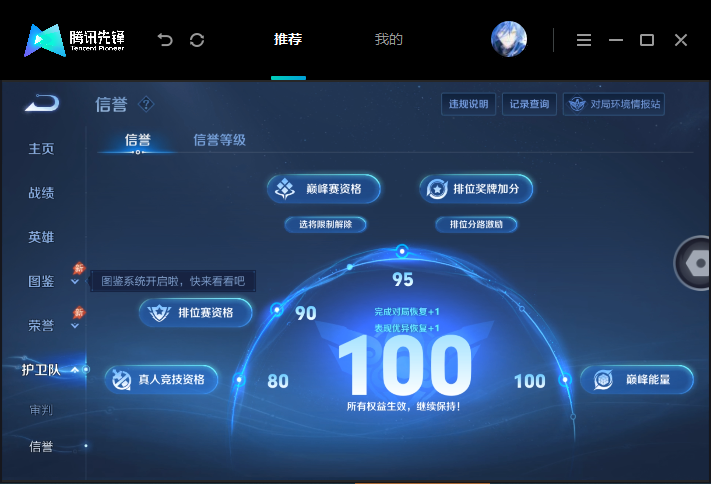Click the 排位奖牌加分 badge

(x=476, y=189)
